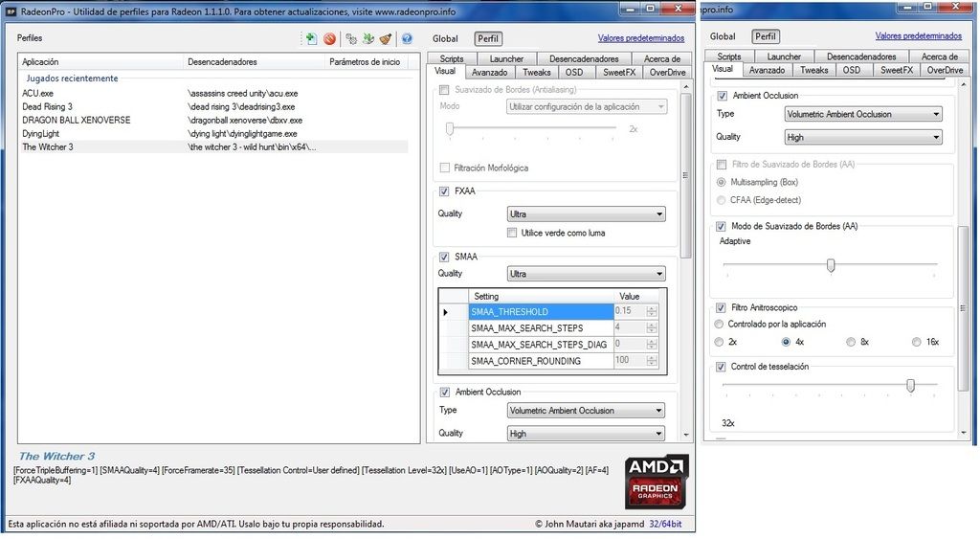
Task: Click the tessellation 32x slider handle
Action: pyautogui.click(x=911, y=386)
